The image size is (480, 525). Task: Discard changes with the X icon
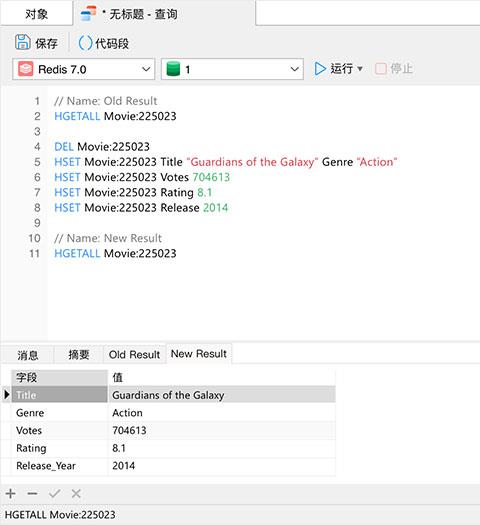(76, 494)
